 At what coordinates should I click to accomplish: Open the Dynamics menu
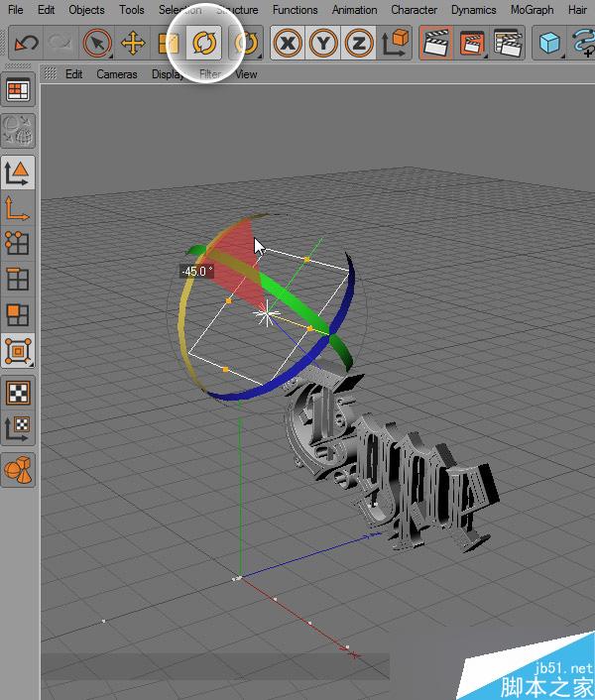click(x=474, y=9)
